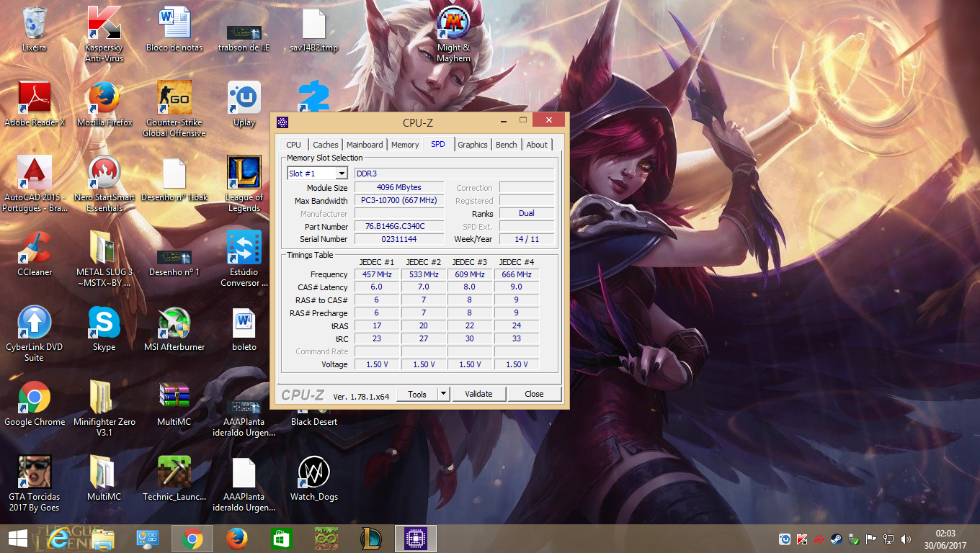The width and height of the screenshot is (980, 553).
Task: Click the Module Size field 4096 MBytes
Action: (399, 187)
